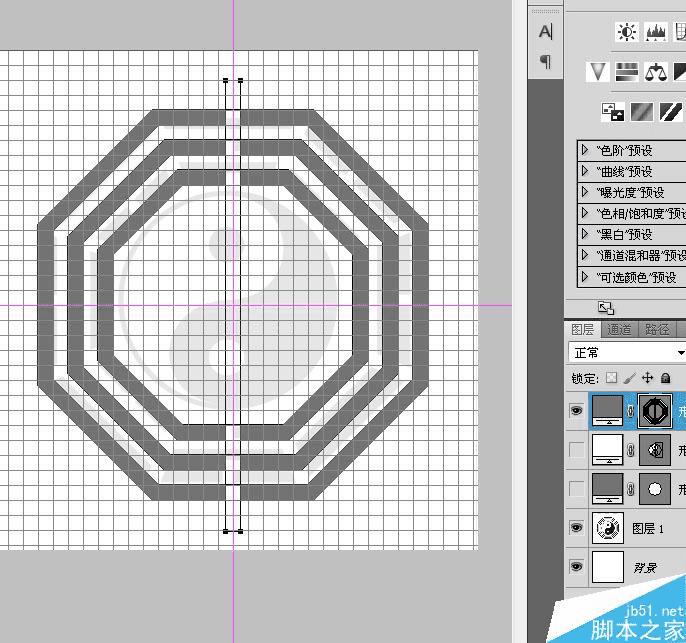This screenshot has height=643, width=686.
Task: Enable lock transparent pixels
Action: 612,377
